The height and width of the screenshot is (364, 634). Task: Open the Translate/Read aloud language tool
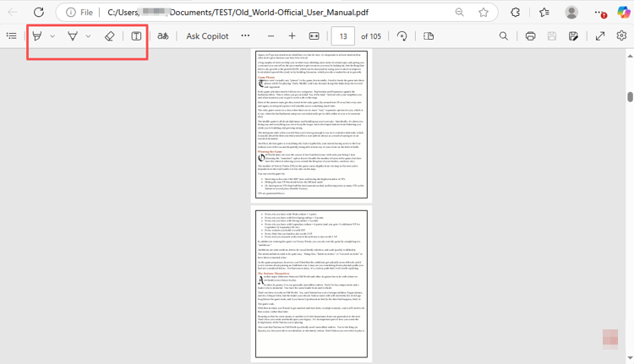click(162, 36)
